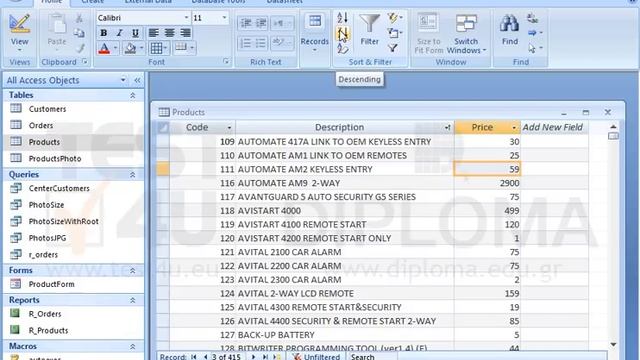Open the Filter funnel

coord(369,29)
